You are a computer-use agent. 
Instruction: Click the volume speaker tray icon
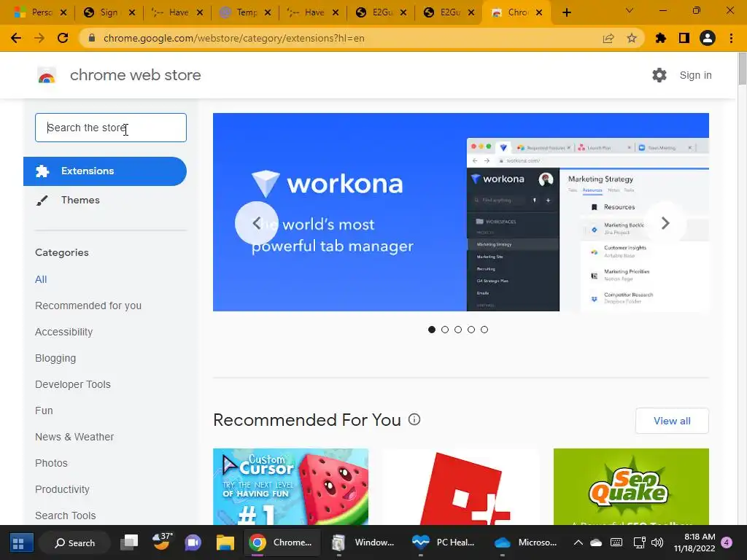coord(657,542)
